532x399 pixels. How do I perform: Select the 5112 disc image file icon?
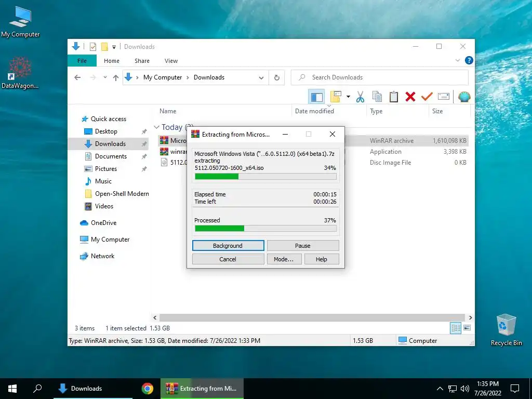[x=164, y=163]
